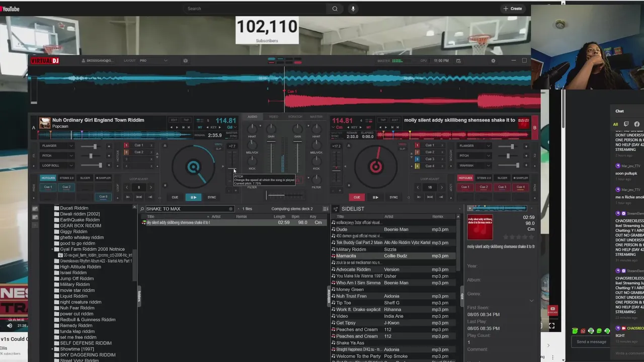Screen dimensions: 644x362
Task: Clear the SHAKE TO MAX search field
Action: tap(231, 209)
